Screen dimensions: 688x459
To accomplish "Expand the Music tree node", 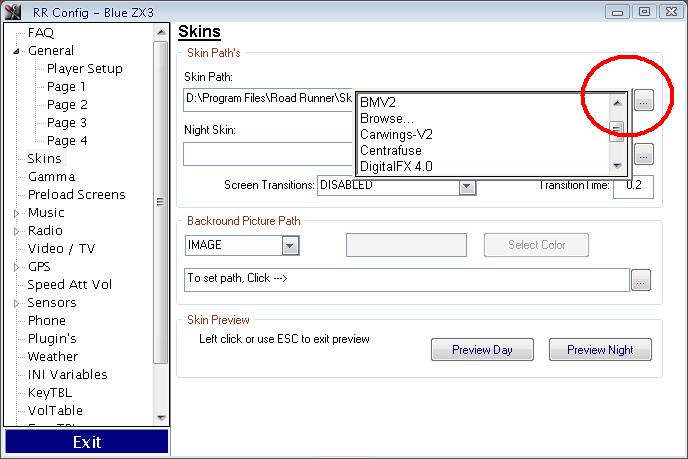I will 17,213.
